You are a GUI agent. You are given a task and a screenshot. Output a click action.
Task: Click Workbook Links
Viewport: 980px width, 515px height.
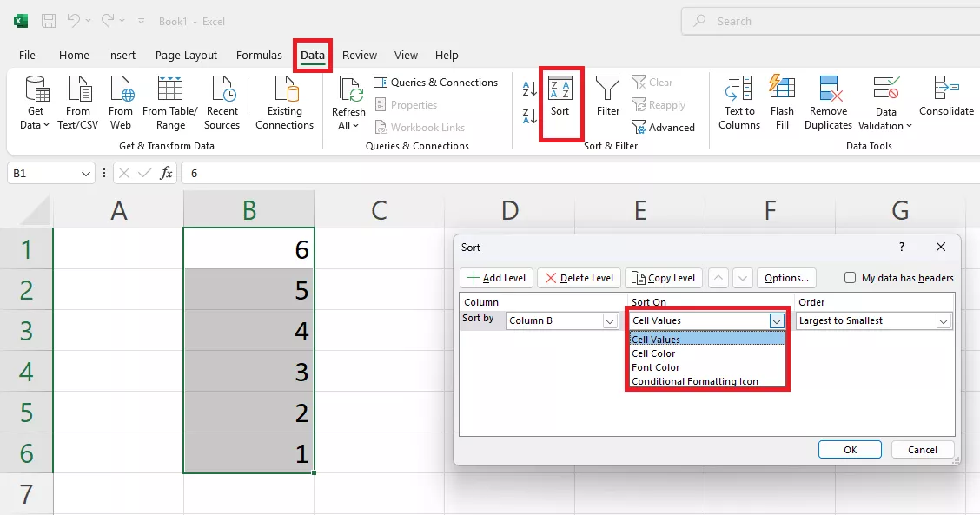coord(420,128)
